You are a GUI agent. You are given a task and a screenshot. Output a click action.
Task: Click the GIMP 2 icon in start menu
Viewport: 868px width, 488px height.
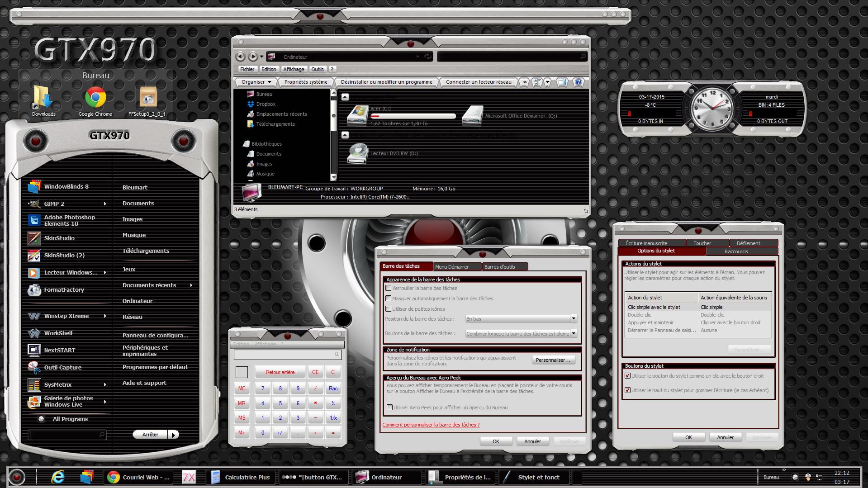pos(34,204)
